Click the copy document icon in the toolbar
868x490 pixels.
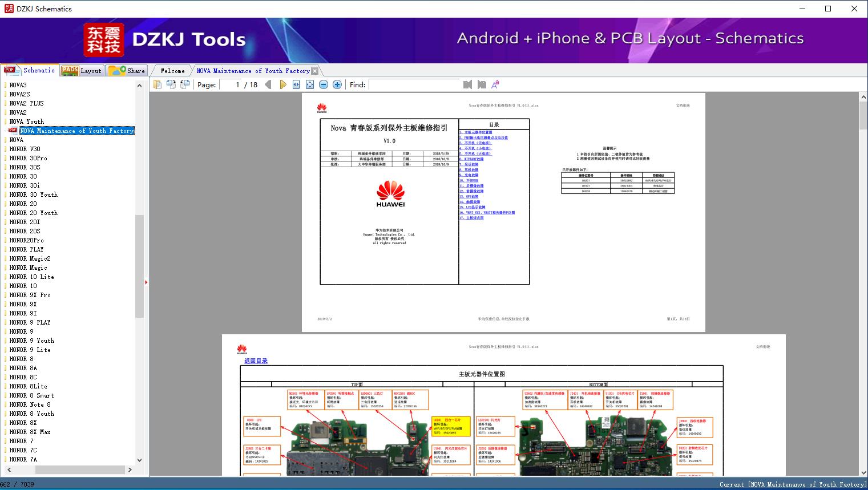point(158,84)
